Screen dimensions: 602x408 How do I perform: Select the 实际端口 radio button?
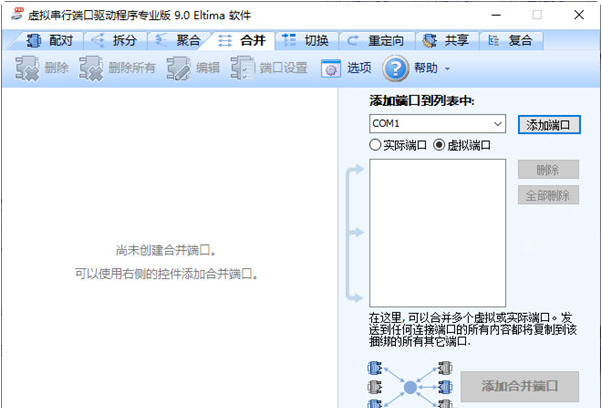tap(398, 145)
